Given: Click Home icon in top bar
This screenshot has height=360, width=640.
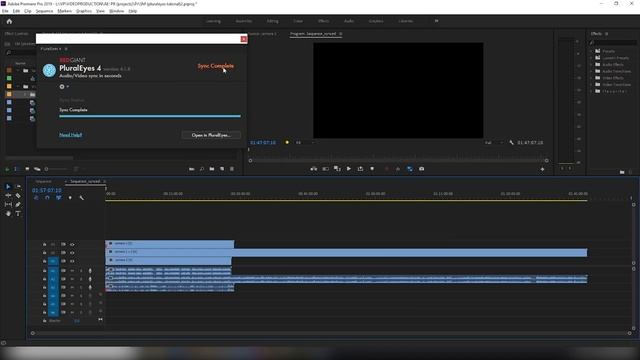Looking at the screenshot, I should (x=9, y=21).
